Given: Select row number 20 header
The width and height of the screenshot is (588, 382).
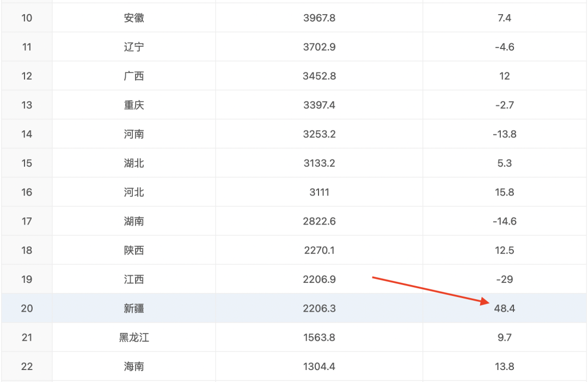Looking at the screenshot, I should [x=27, y=308].
